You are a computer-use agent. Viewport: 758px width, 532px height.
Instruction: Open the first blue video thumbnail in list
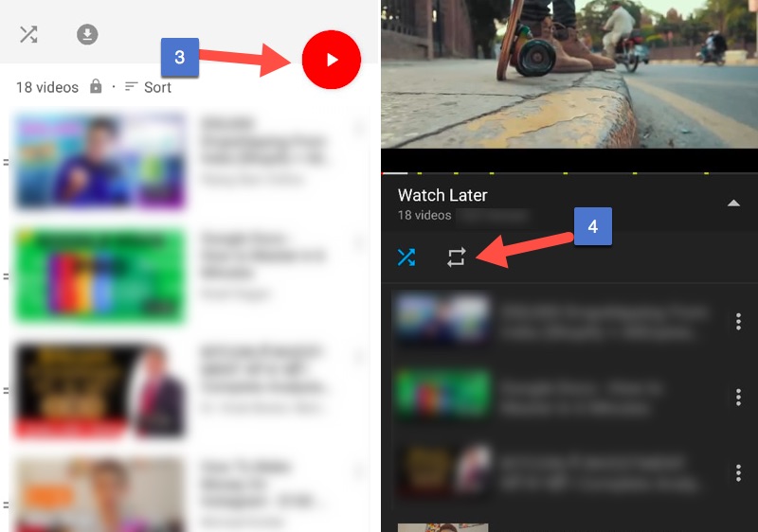tap(100, 162)
